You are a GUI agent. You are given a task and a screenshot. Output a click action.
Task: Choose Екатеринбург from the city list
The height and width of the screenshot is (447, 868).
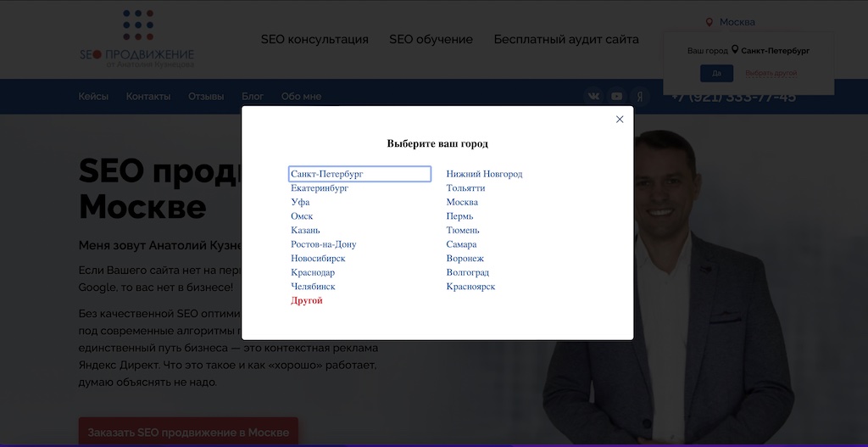coord(320,188)
